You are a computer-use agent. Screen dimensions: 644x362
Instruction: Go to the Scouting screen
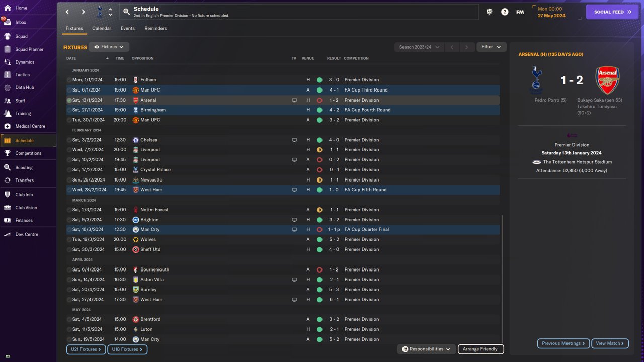(23, 167)
